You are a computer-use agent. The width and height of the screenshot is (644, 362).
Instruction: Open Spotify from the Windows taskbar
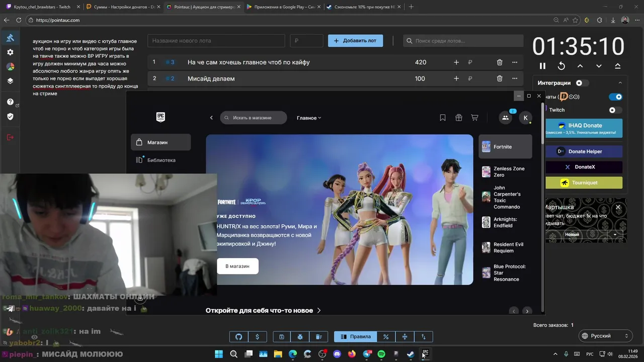pyautogui.click(x=381, y=354)
